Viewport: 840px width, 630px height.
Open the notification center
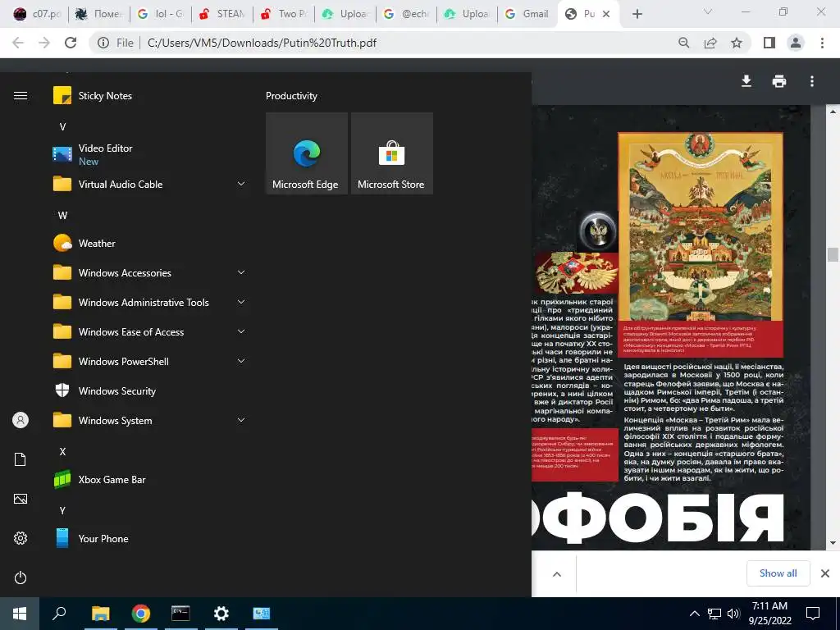point(813,614)
